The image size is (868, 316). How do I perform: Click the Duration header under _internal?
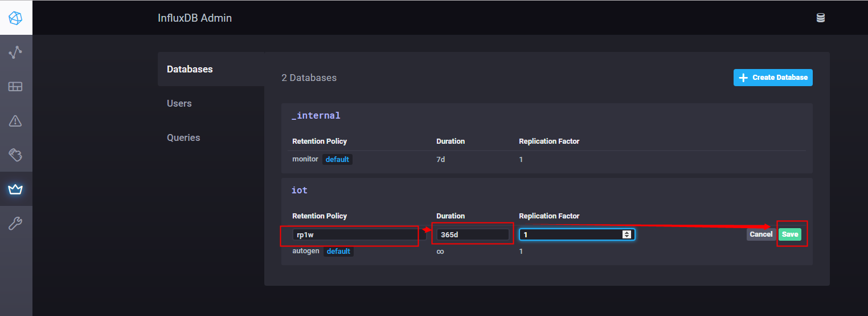[x=451, y=141]
